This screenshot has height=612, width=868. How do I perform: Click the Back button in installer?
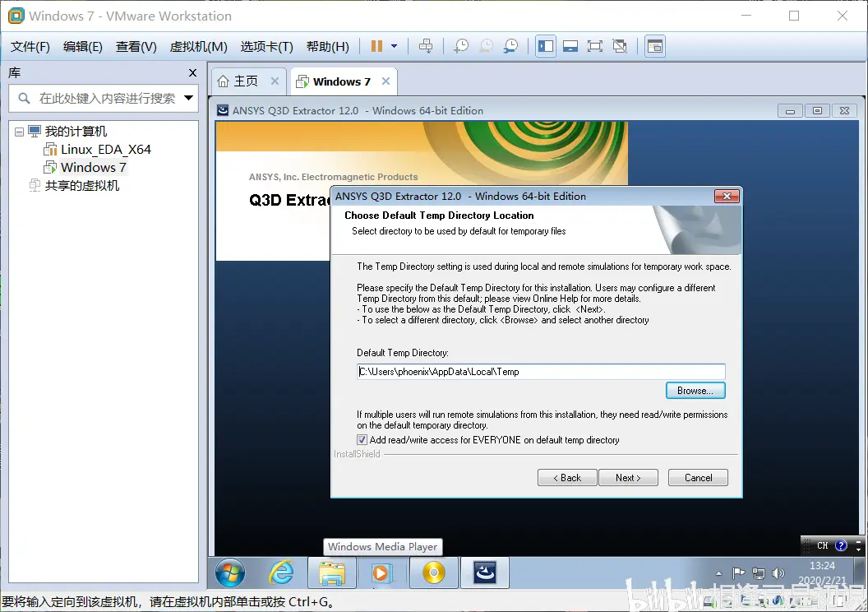coord(567,477)
